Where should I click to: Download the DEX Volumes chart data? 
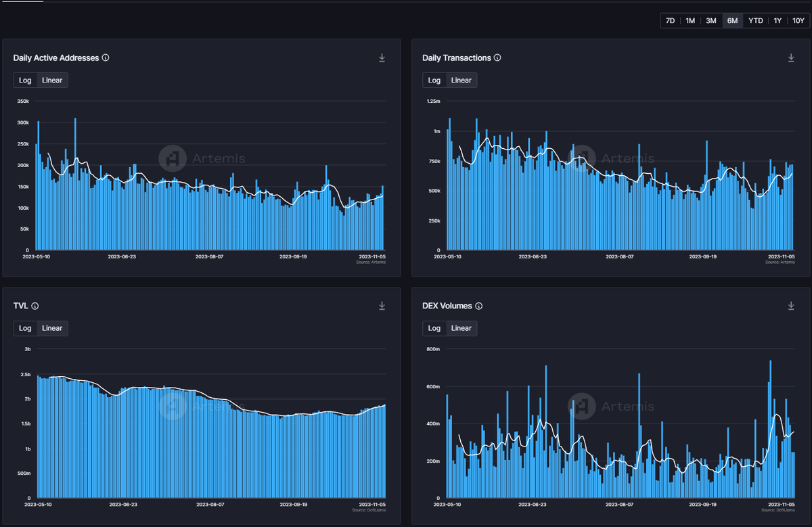tap(791, 306)
